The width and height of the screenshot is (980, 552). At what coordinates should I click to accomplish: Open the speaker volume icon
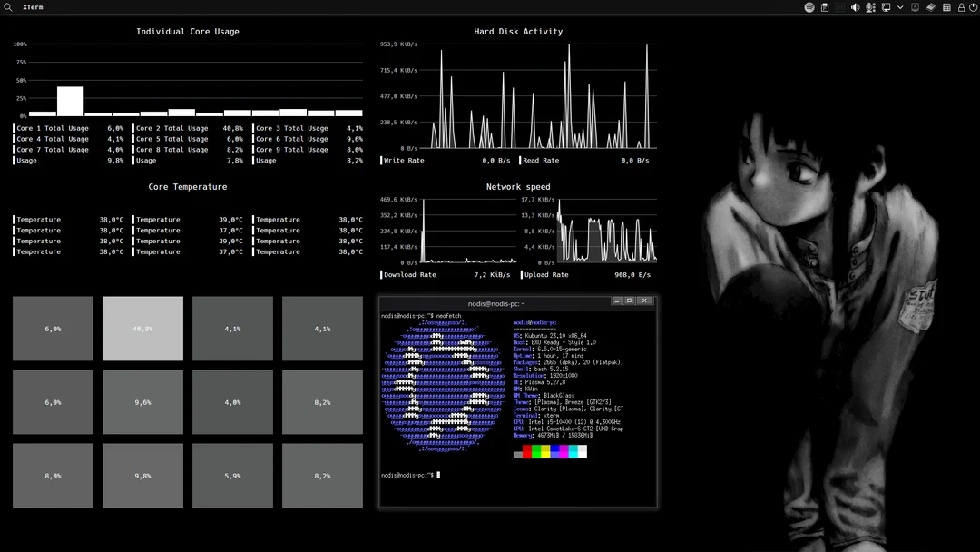855,7
